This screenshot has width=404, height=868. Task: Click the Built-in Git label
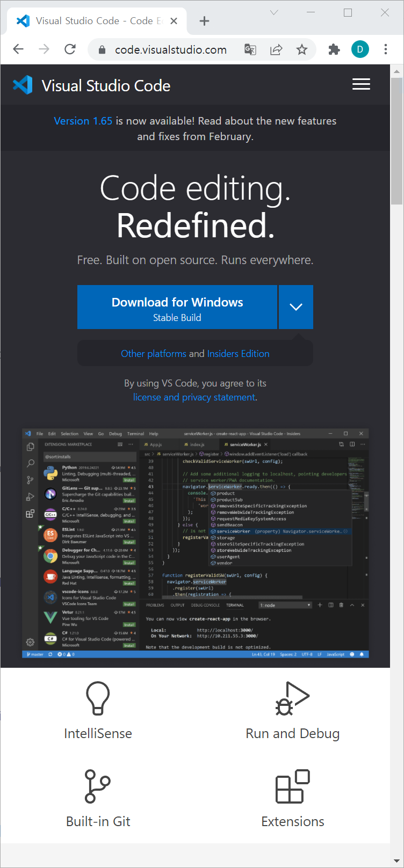coord(98,822)
